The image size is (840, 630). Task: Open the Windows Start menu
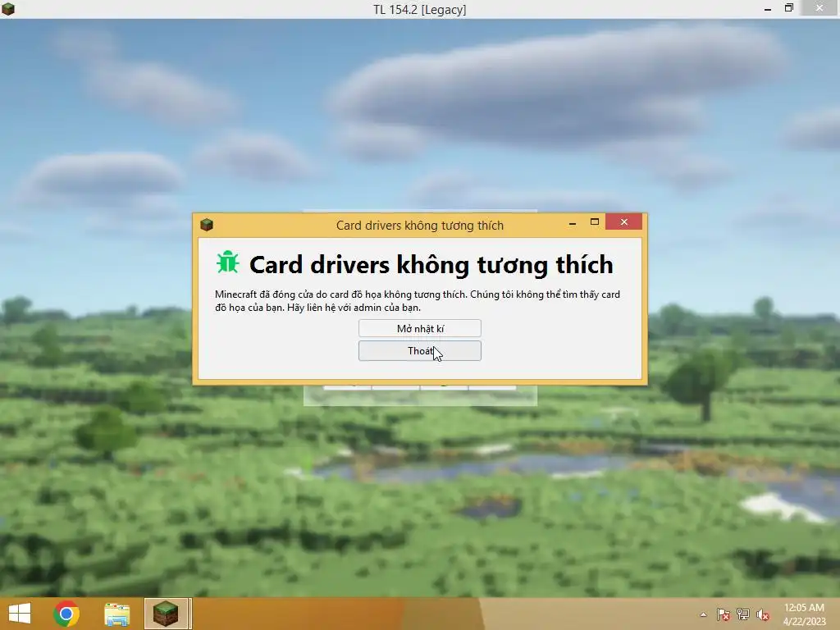(x=20, y=614)
